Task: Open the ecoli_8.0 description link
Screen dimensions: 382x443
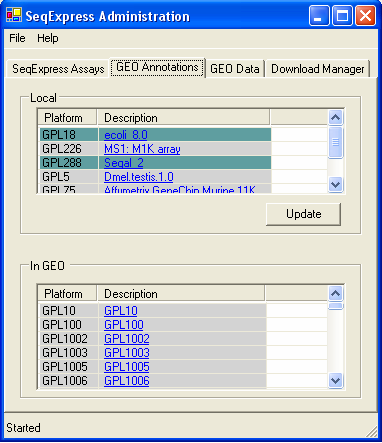Action: 126,135
